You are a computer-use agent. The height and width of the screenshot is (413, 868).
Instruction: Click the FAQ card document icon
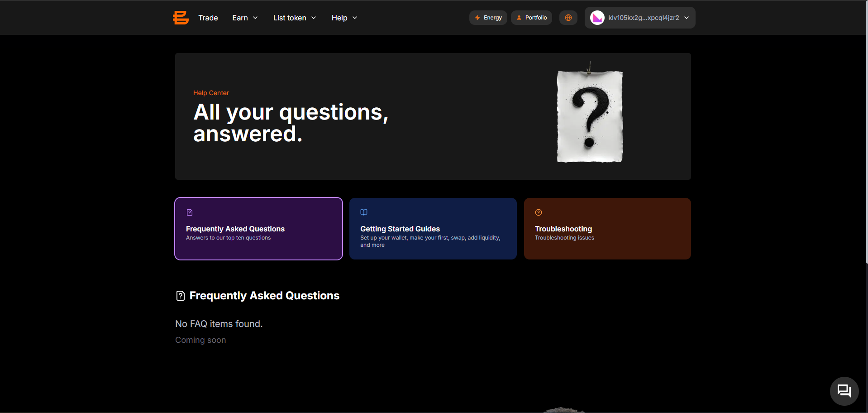coord(190,212)
